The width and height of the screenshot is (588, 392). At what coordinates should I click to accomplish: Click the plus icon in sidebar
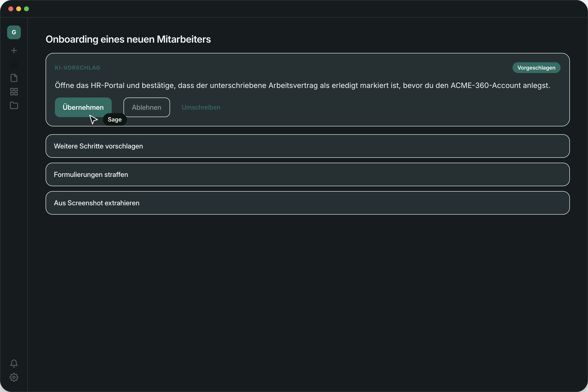click(14, 51)
